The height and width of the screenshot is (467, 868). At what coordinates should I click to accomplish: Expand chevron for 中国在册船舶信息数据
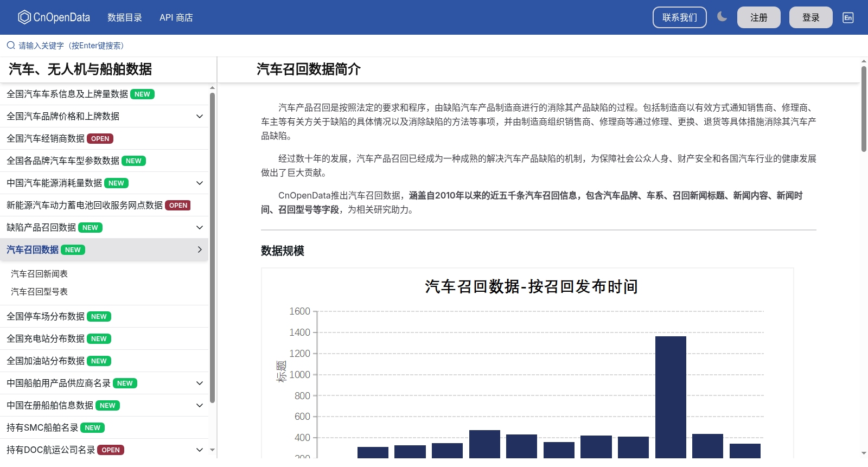coord(200,405)
